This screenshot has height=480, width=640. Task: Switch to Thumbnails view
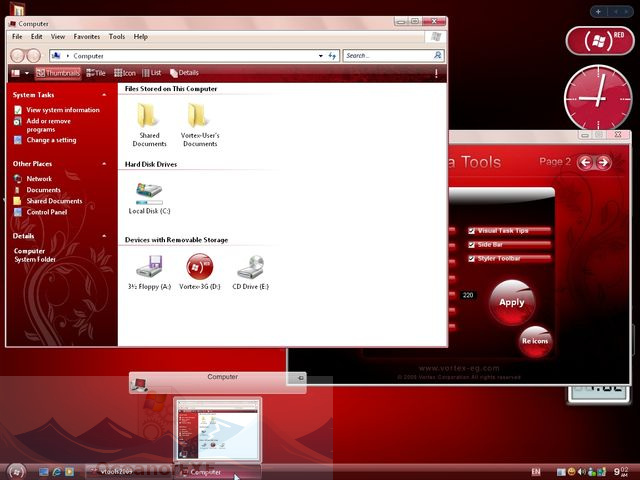[58, 73]
